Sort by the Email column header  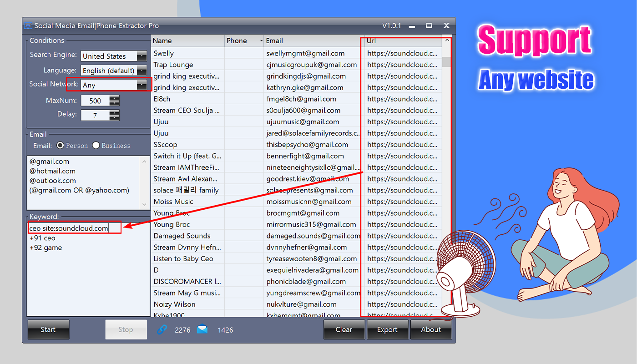pos(314,40)
